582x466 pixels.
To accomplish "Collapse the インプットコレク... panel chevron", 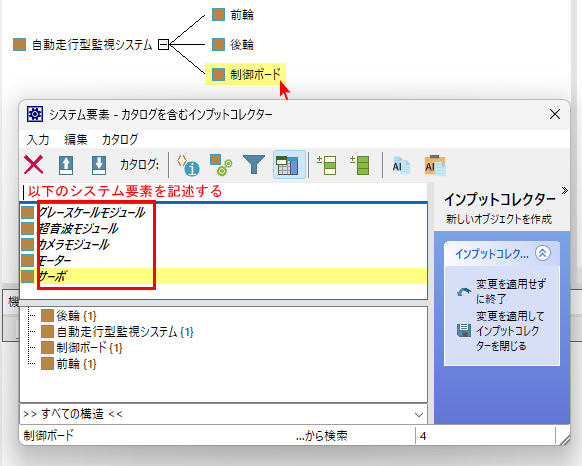I will [x=543, y=254].
